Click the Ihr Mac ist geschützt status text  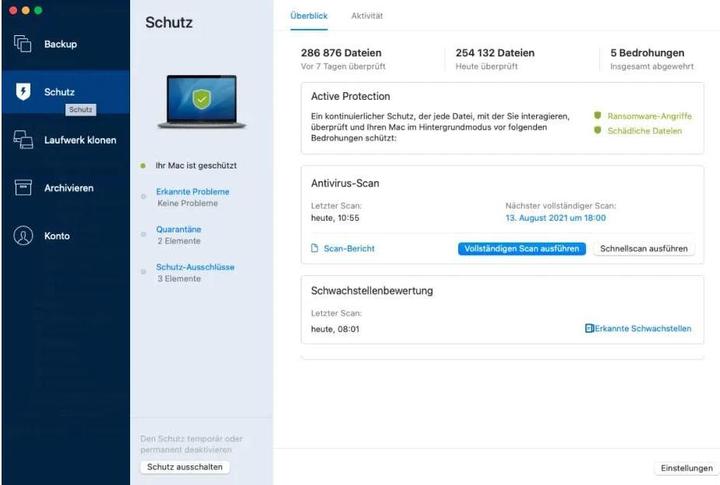pos(196,165)
